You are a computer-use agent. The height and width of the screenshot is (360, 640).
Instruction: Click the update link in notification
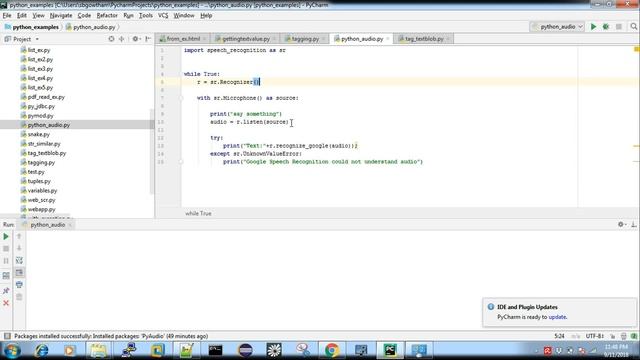557,317
